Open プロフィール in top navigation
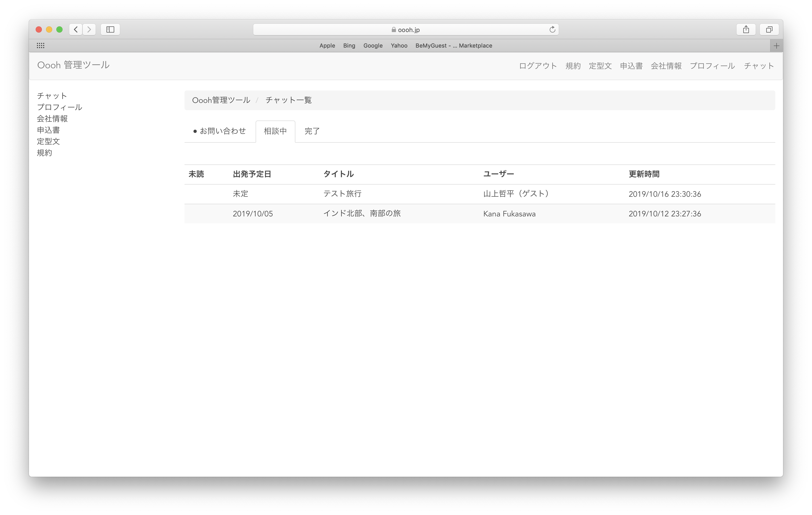 coord(712,66)
